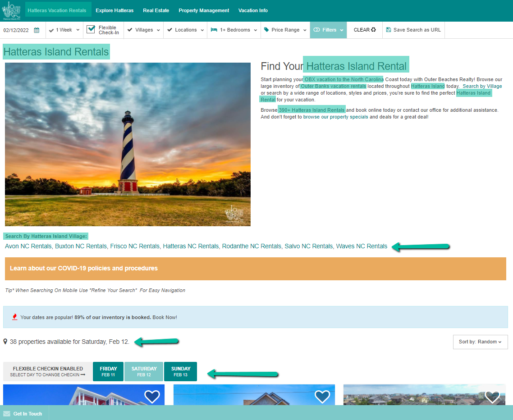Expand the Filters toggle dropdown
Screen dimensions: 513x420
tap(328, 30)
